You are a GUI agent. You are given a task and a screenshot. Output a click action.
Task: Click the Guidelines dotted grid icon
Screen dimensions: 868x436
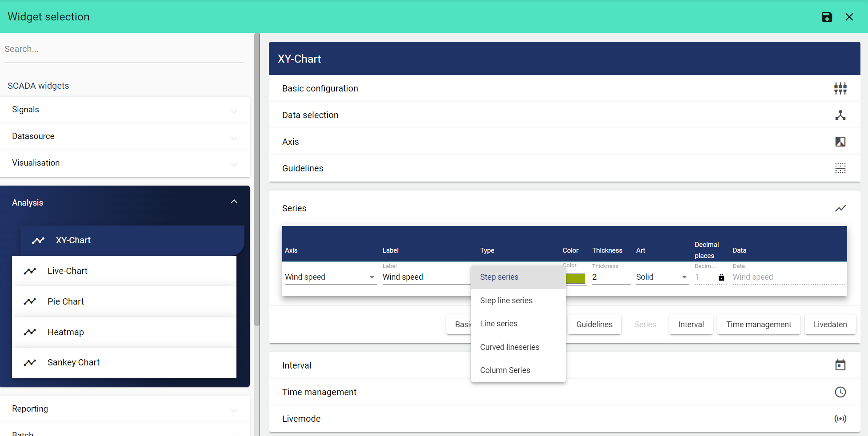click(x=840, y=168)
